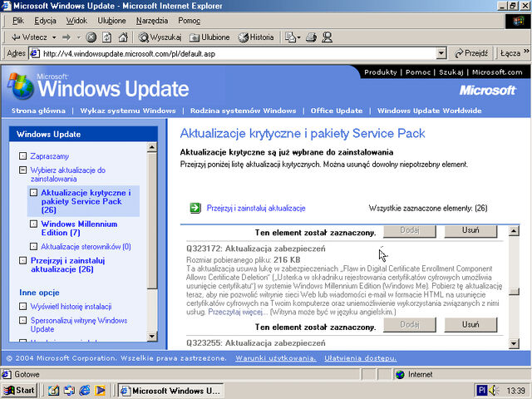Screen dimensions: 532x399
Task: Select Windows Millennium Edition (7) in the sidebar
Action: pyautogui.click(x=79, y=229)
